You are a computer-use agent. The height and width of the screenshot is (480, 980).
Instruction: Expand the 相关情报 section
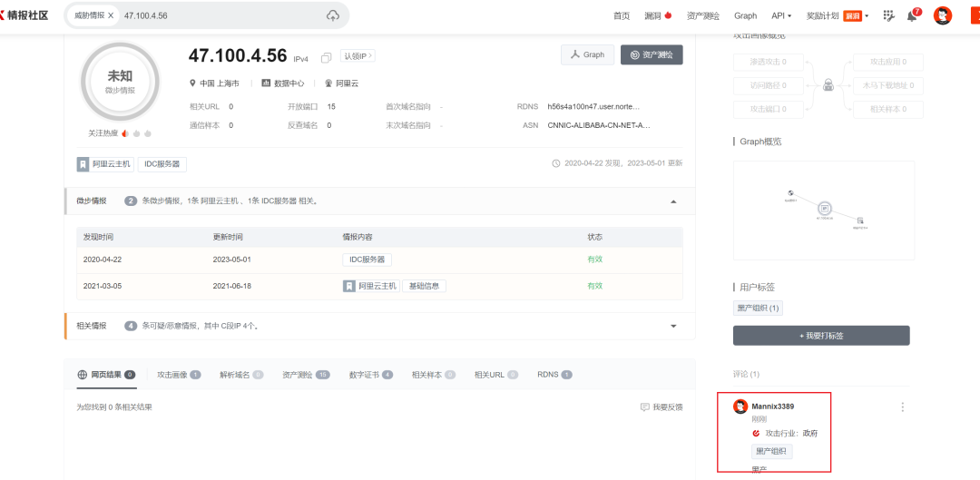tap(673, 326)
